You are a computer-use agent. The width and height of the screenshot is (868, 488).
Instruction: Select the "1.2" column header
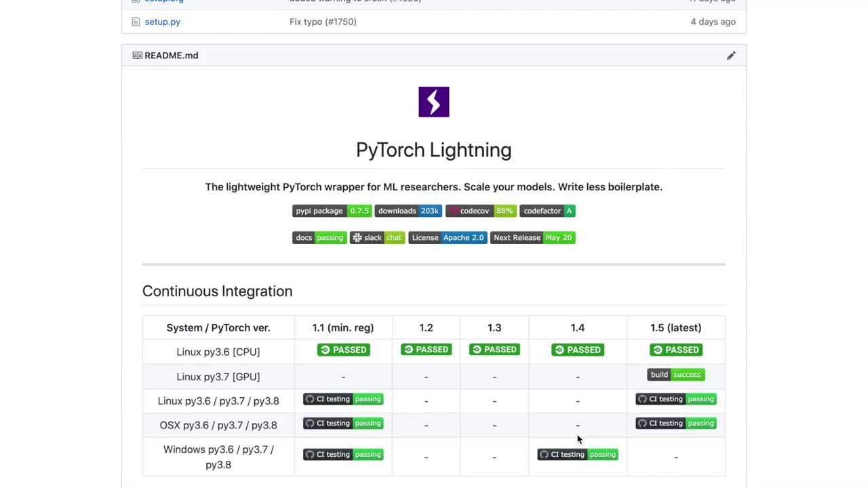[426, 327]
